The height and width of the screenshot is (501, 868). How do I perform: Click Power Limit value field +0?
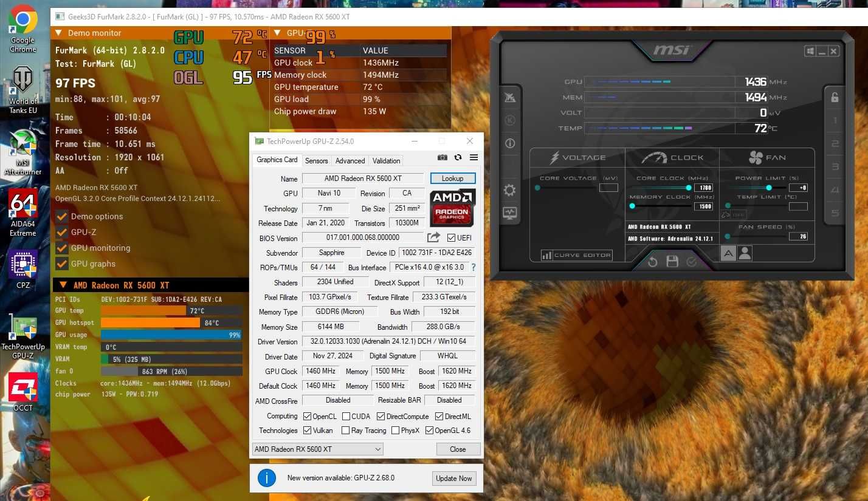[x=798, y=188]
